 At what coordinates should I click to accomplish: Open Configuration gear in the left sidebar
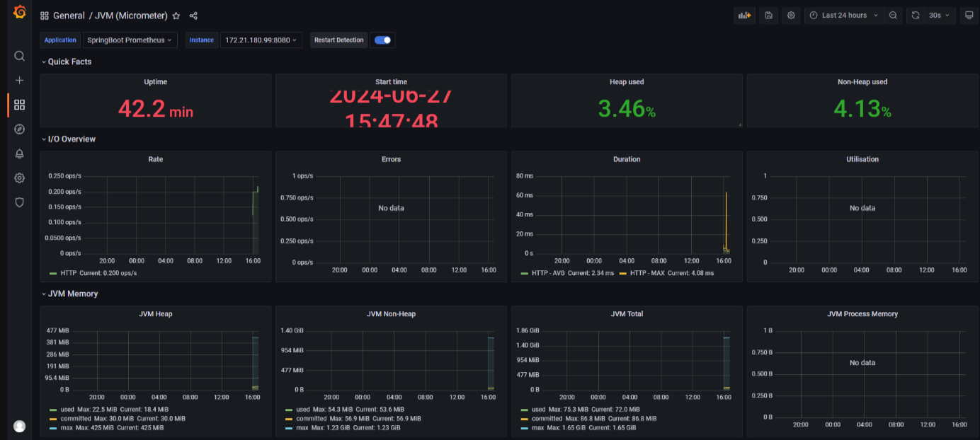(20, 178)
